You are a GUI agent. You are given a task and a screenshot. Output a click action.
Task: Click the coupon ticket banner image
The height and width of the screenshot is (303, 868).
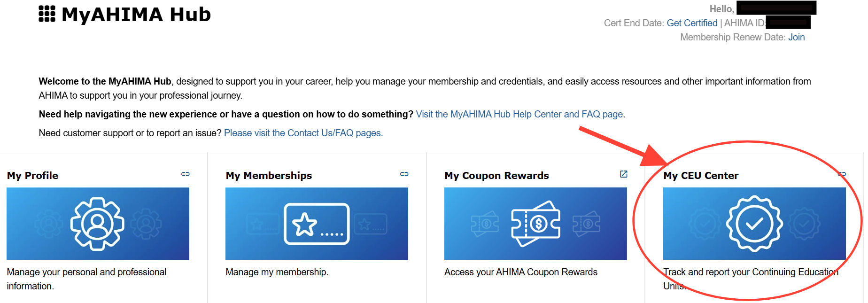click(535, 224)
